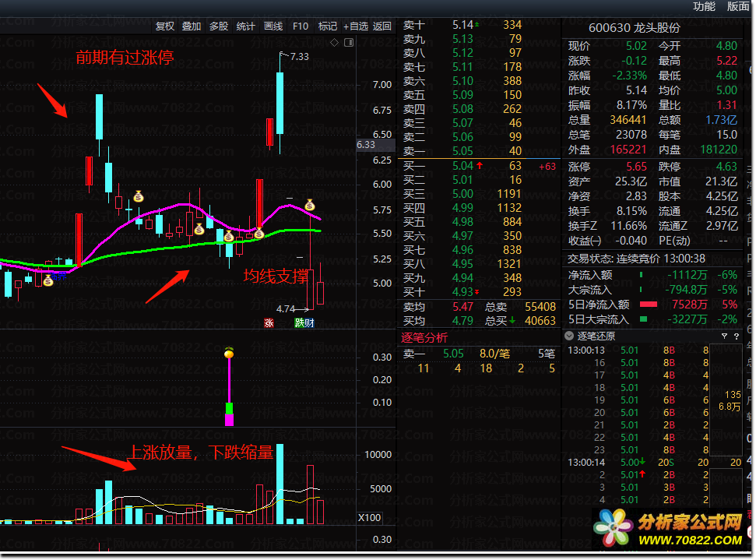The width and height of the screenshot is (756, 560).
Task: Click the 量比 1.31 value
Action: coord(726,105)
